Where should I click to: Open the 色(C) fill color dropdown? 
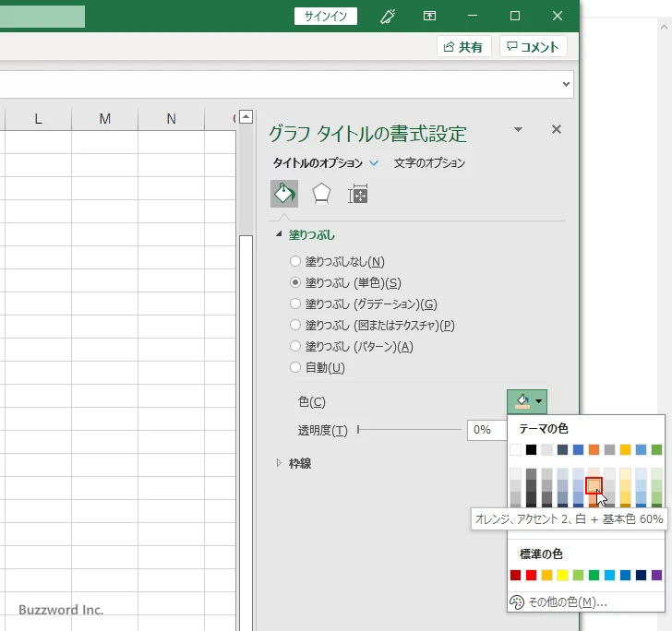tap(527, 401)
